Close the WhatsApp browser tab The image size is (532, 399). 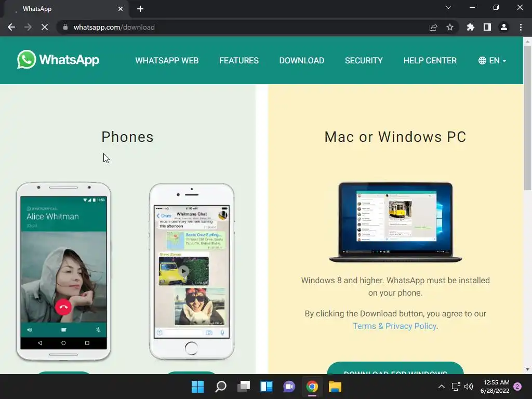click(x=121, y=9)
